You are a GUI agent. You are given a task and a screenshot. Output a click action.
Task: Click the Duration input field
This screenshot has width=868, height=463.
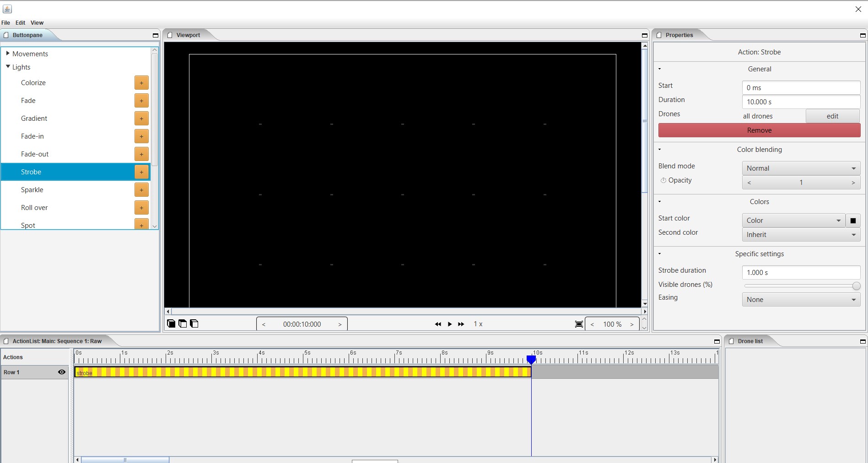[801, 102]
